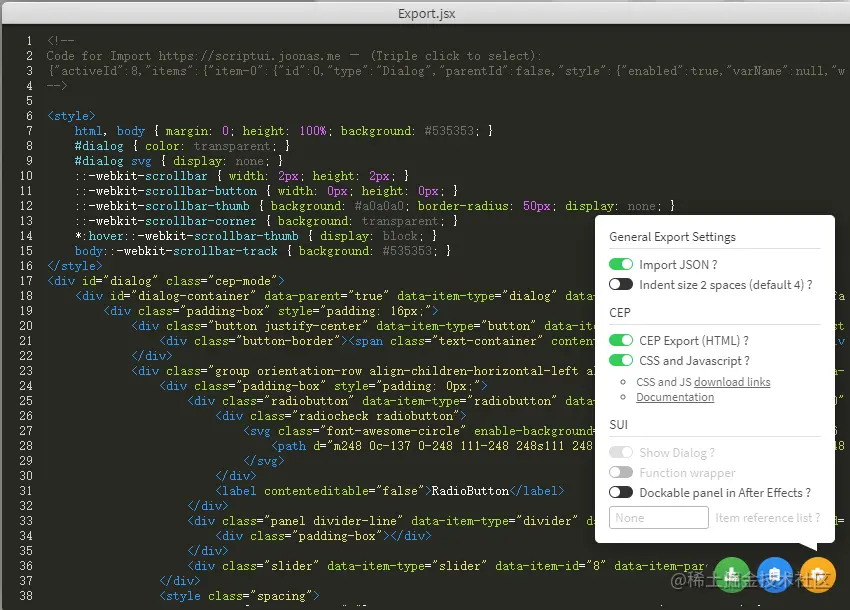Viewport: 850px width, 610px height.
Task: Click the 'Code for Import' comment line
Action: tap(294, 56)
